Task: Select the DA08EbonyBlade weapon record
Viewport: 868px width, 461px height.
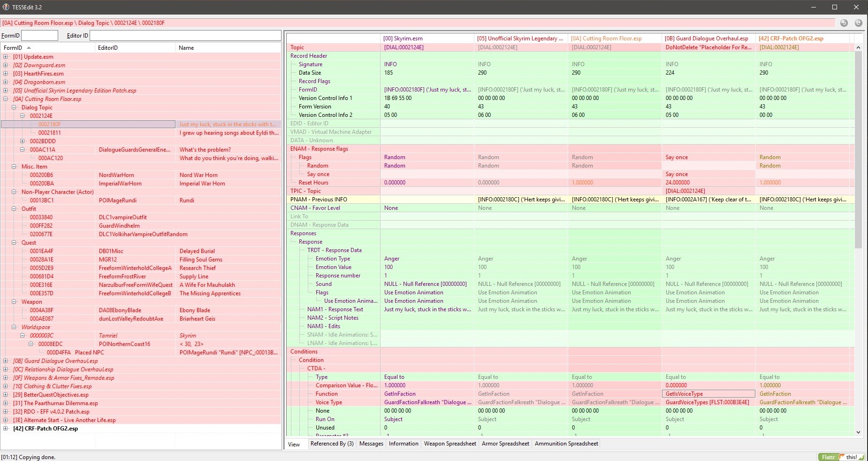Action: tap(141, 310)
